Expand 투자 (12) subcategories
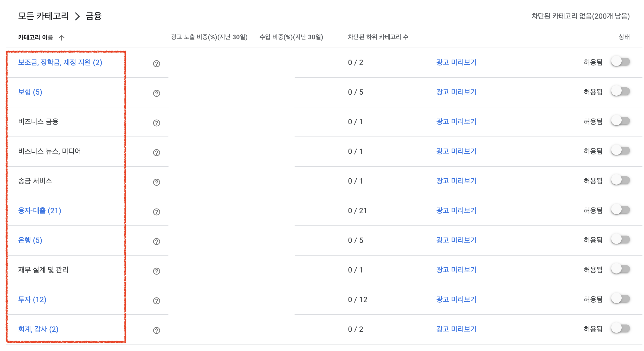The height and width of the screenshot is (351, 644). tap(32, 300)
